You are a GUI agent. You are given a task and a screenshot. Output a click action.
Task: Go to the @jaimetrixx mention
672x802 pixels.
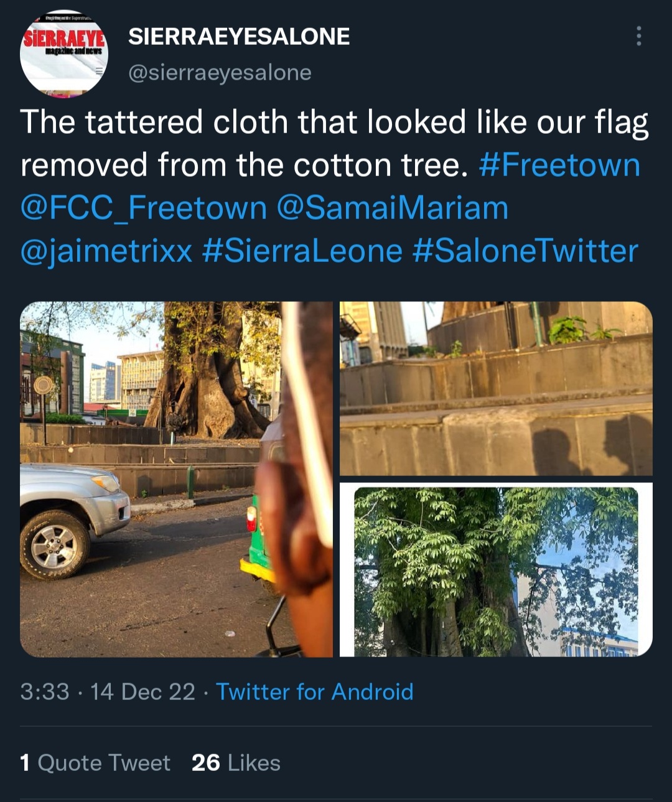click(x=106, y=251)
